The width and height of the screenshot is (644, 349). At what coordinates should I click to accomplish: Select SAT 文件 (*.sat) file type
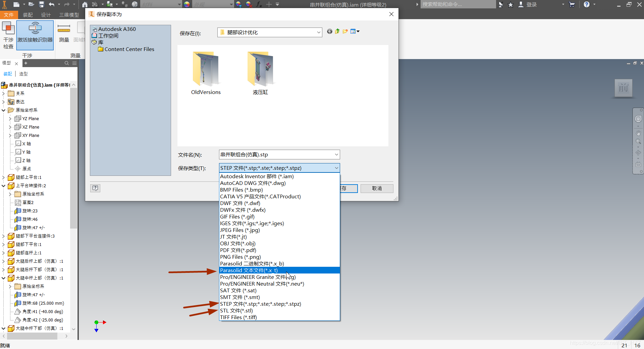[x=279, y=290]
